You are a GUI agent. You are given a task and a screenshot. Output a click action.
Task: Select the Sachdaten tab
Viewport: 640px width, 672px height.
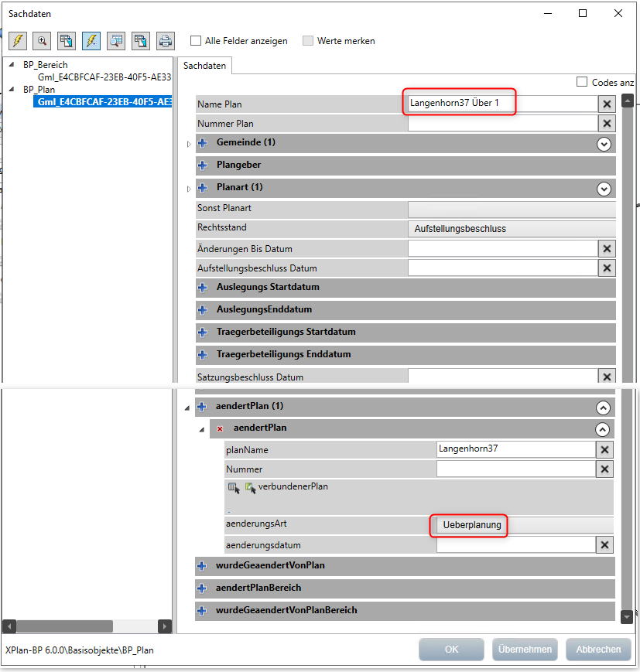204,66
